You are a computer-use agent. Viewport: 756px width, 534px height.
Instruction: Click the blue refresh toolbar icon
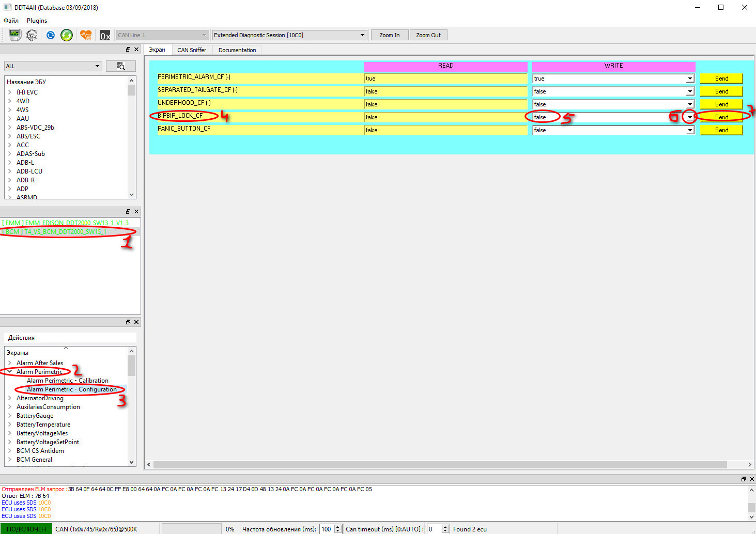[50, 35]
